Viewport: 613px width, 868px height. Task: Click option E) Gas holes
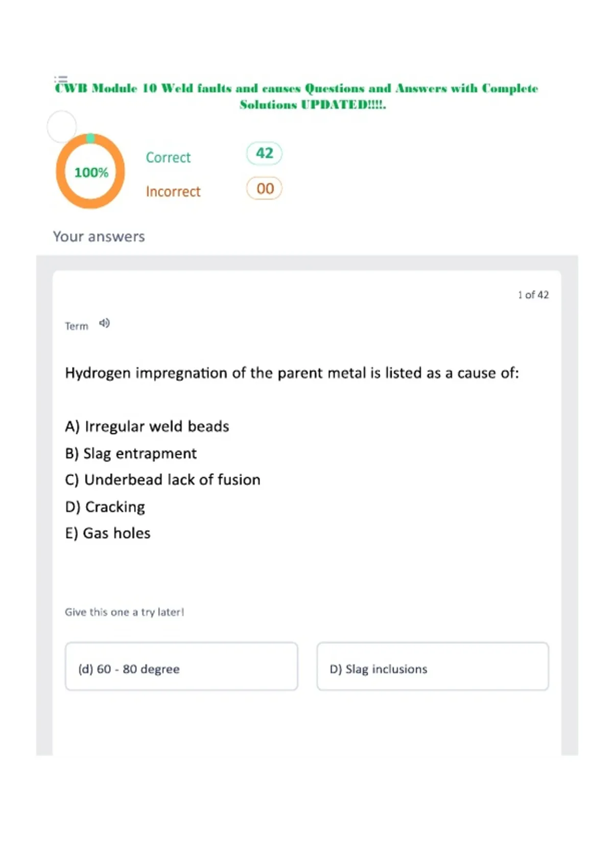click(x=108, y=533)
